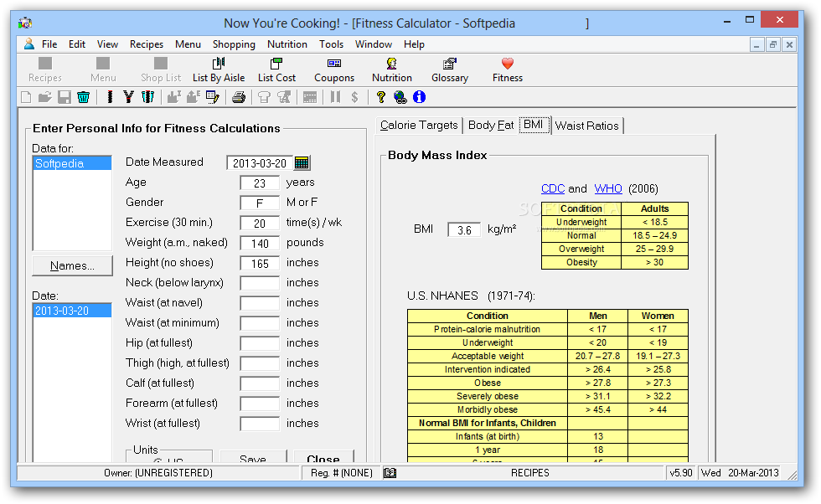This screenshot has width=821, height=504.
Task: Click the pencil edit note icon
Action: coord(213,97)
